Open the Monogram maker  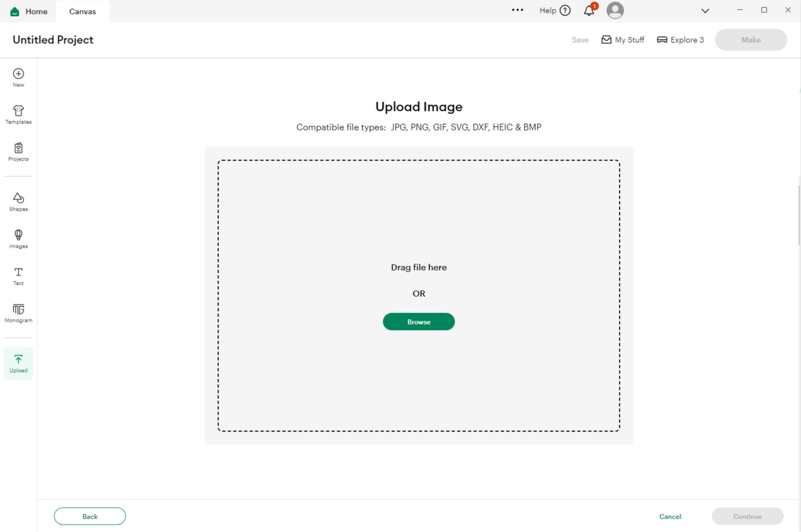coord(18,313)
